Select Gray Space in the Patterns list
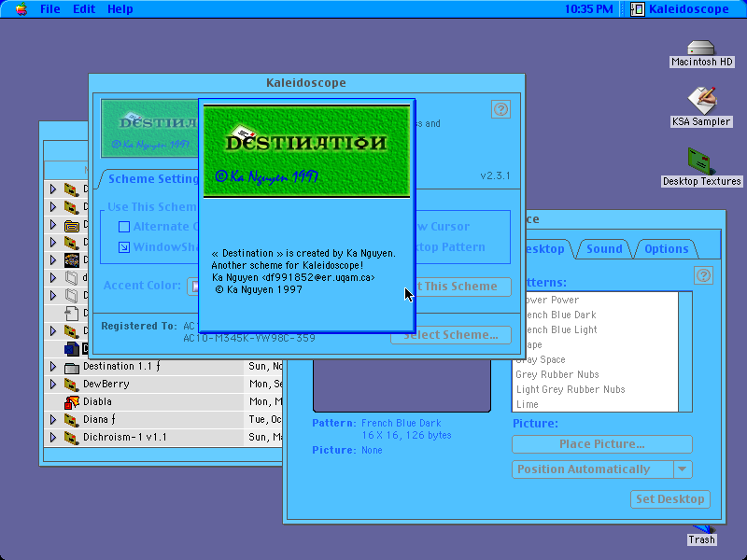The height and width of the screenshot is (560, 747). pos(595,359)
